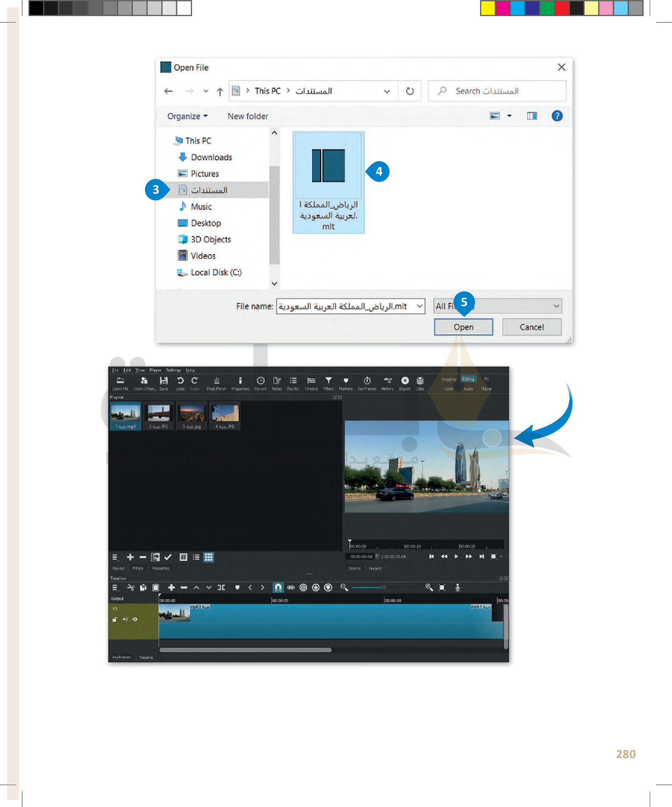Image resolution: width=672 pixels, height=807 pixels.
Task: Click the timeline record audio microphone icon
Action: (x=457, y=587)
